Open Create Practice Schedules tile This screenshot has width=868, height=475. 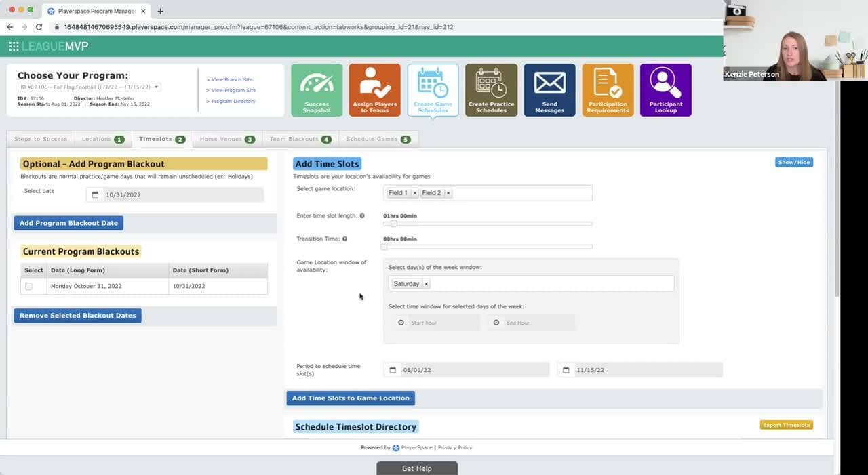[491, 90]
